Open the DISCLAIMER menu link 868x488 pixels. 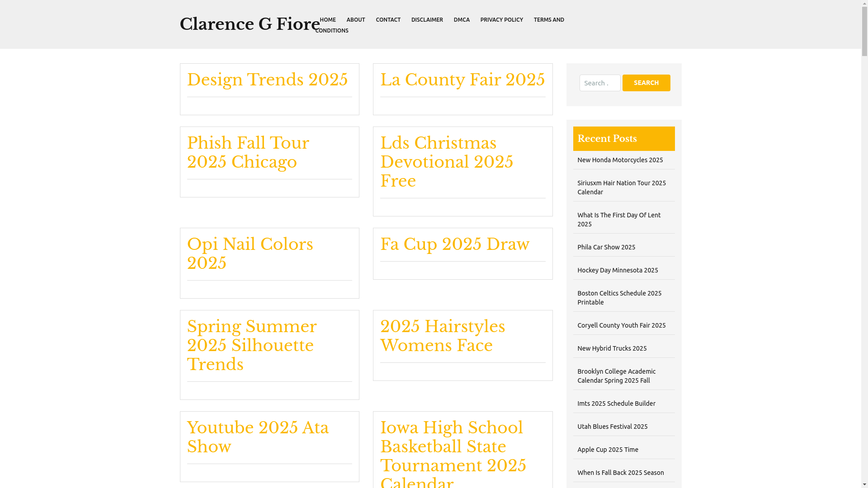click(x=427, y=20)
